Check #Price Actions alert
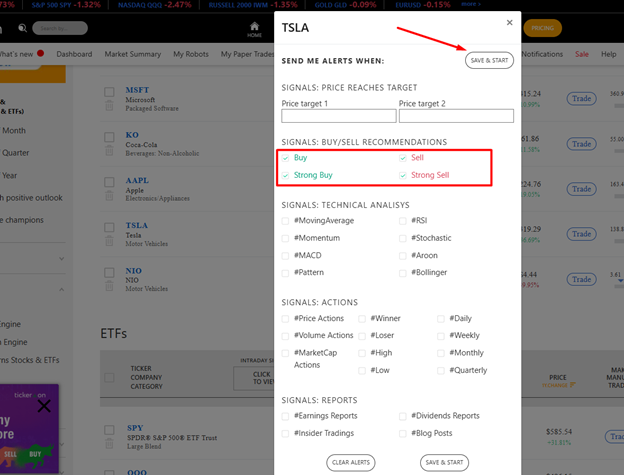The width and height of the screenshot is (624, 475). (x=285, y=319)
